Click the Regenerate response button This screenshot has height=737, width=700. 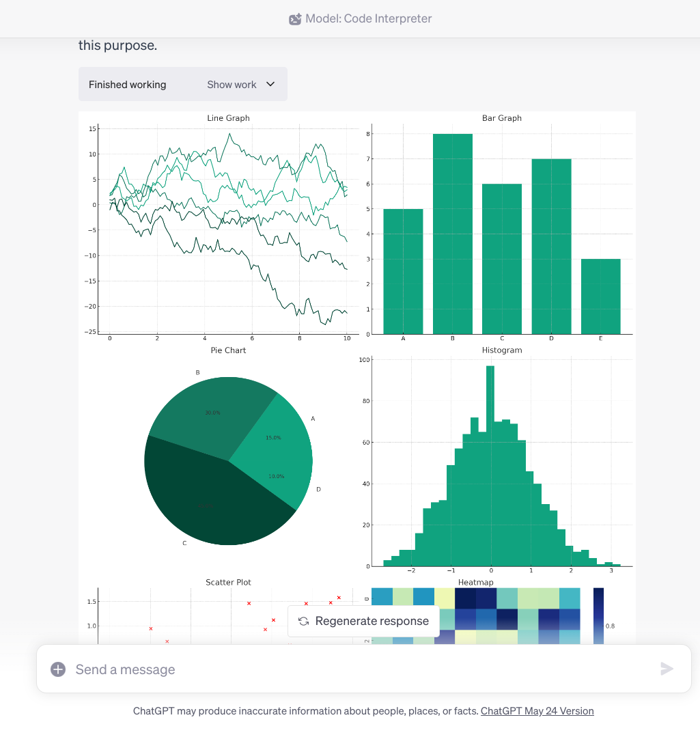(x=363, y=621)
